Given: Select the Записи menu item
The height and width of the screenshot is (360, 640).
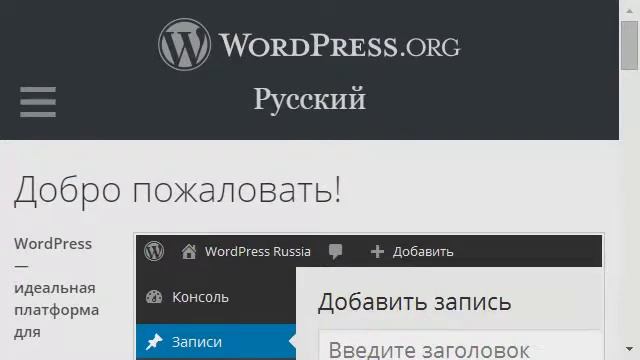Looking at the screenshot, I should 216,342.
